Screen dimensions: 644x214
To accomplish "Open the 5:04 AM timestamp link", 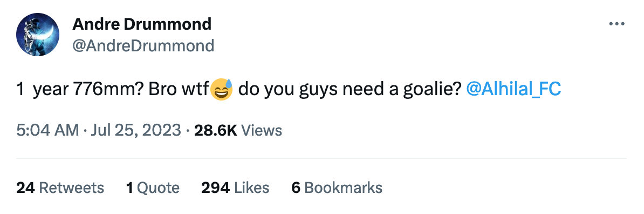I will tap(47, 130).
